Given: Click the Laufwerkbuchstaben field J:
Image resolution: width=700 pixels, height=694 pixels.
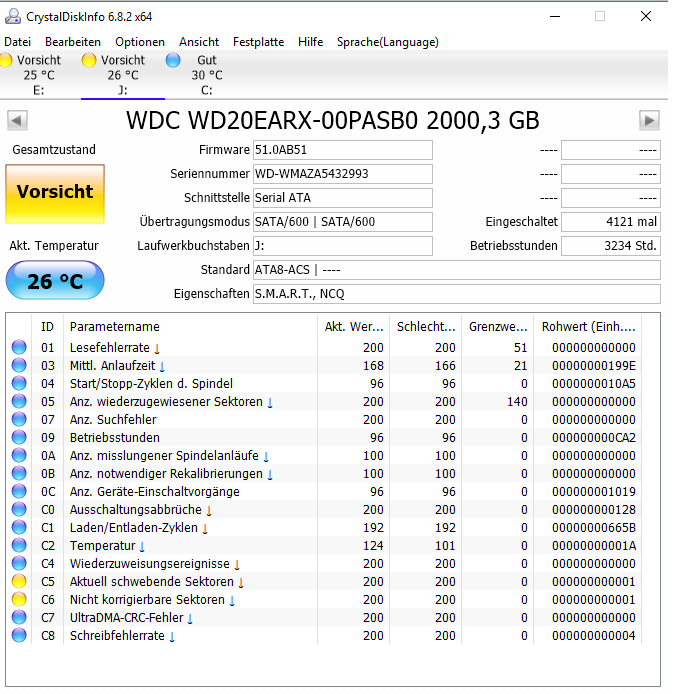Looking at the screenshot, I should [x=343, y=246].
